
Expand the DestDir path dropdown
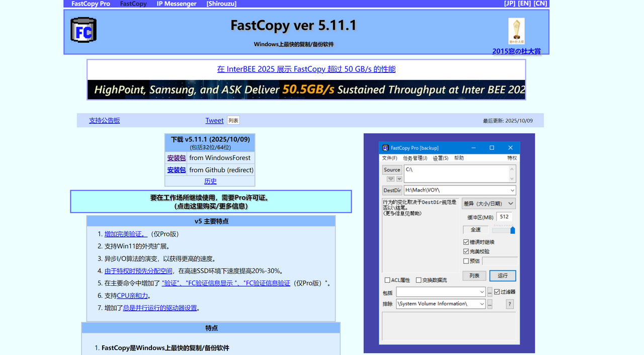coord(513,190)
